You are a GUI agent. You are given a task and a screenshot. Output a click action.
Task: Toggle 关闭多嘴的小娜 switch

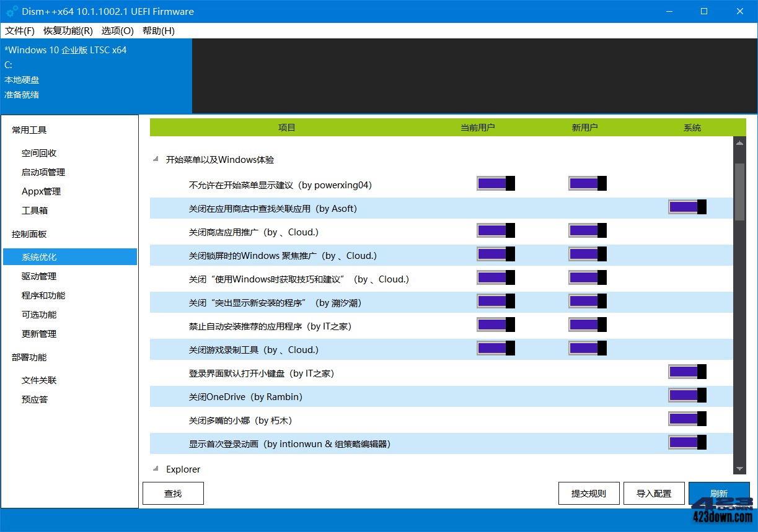pyautogui.click(x=687, y=419)
